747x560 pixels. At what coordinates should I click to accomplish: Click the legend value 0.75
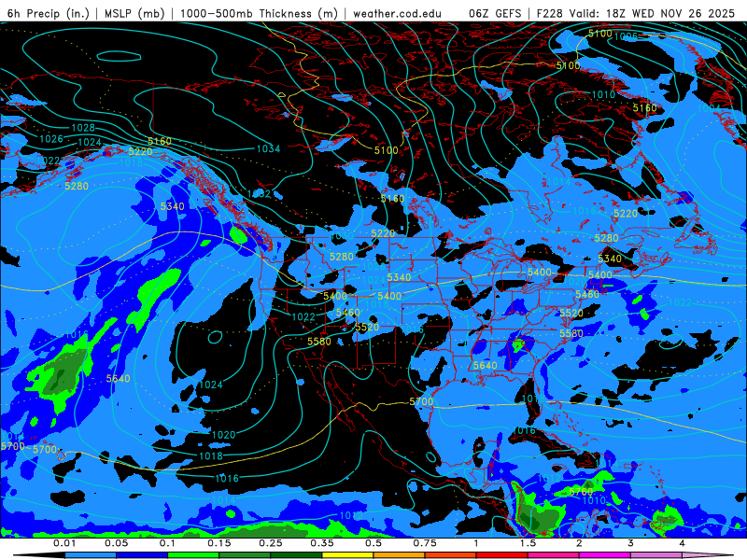(x=425, y=543)
